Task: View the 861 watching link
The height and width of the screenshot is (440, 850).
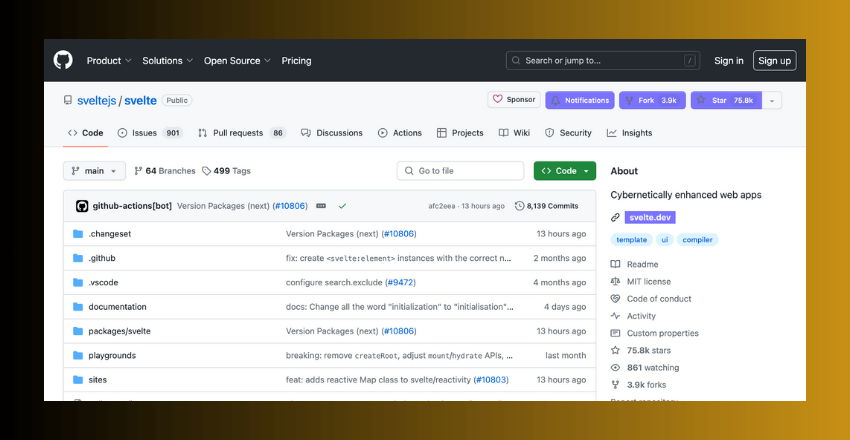Action: point(645,367)
